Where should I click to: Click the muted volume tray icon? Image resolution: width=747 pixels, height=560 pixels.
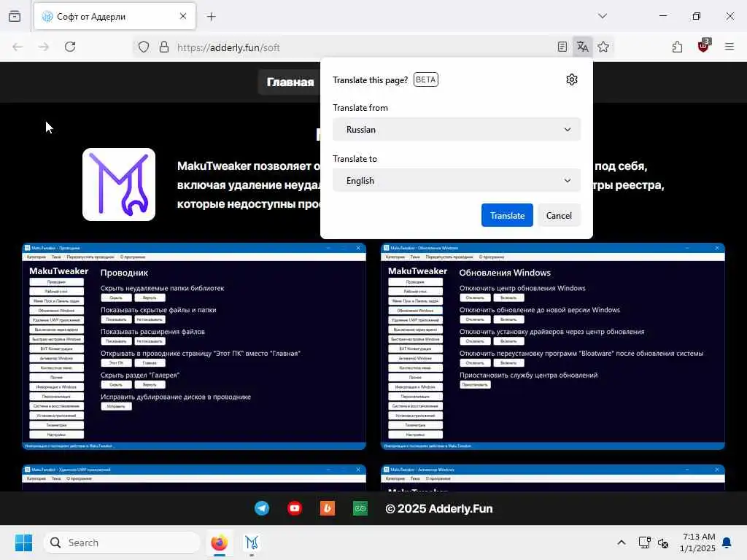[662, 542]
